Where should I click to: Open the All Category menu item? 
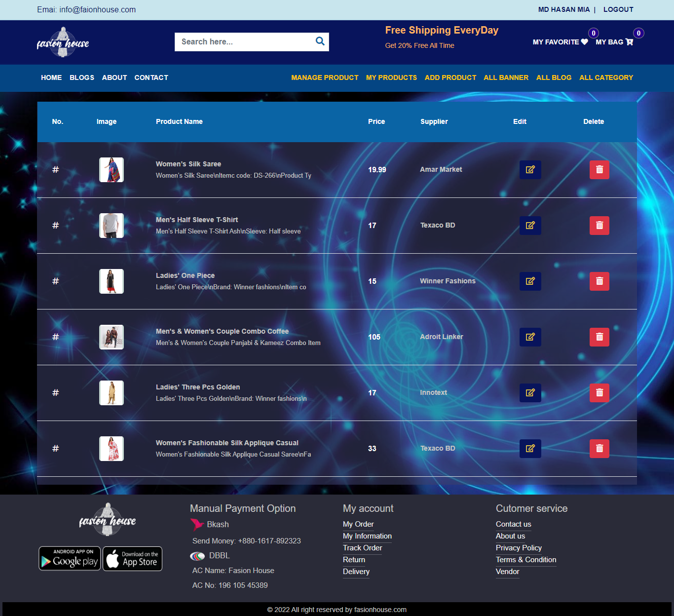point(606,77)
